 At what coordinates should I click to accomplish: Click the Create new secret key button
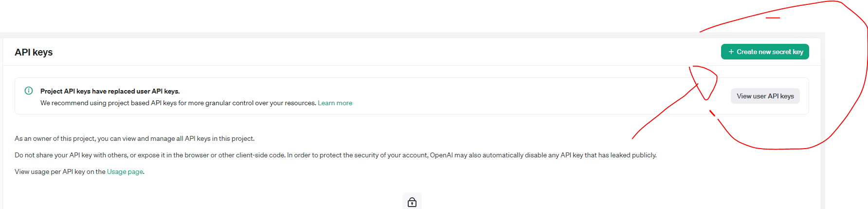pos(765,52)
